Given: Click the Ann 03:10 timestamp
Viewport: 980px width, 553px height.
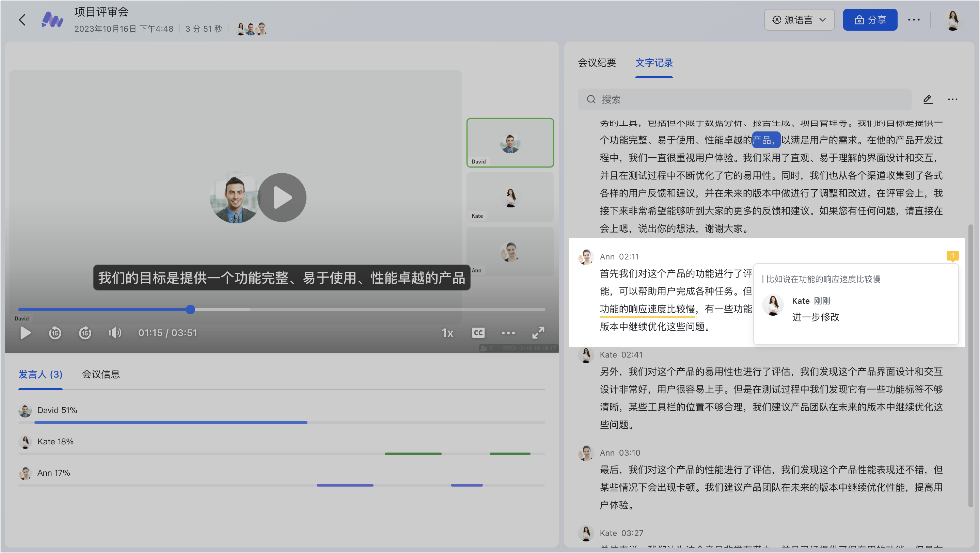Looking at the screenshot, I should (629, 453).
